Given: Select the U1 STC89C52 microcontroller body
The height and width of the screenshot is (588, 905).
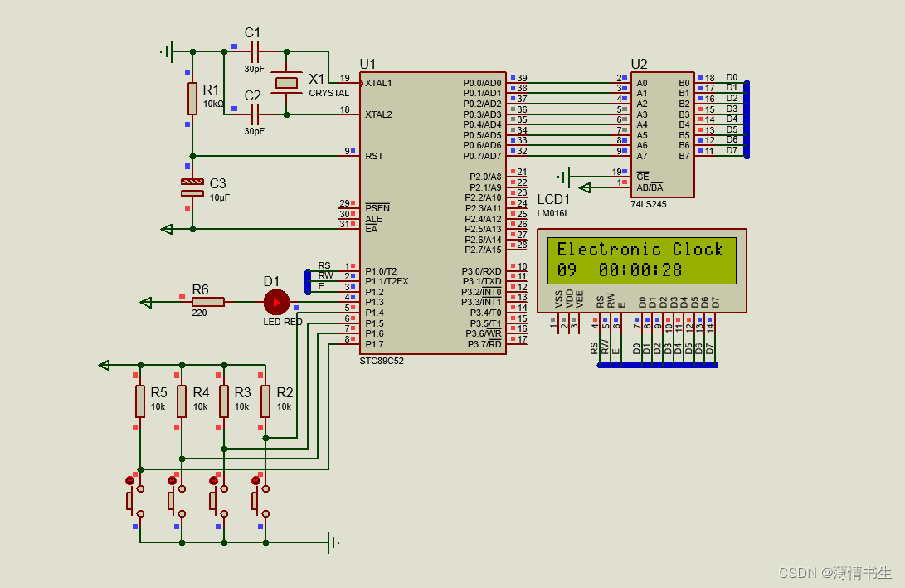Looking at the screenshot, I should 432,213.
